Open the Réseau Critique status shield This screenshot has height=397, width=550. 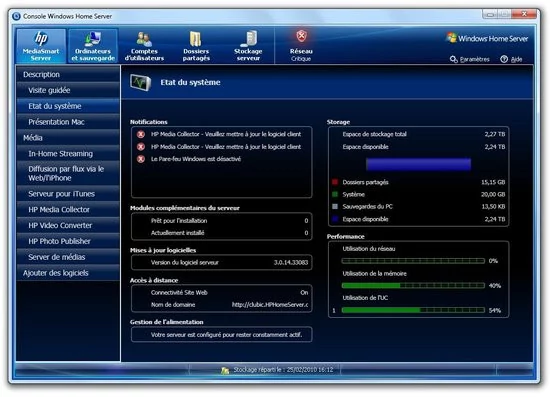click(301, 46)
